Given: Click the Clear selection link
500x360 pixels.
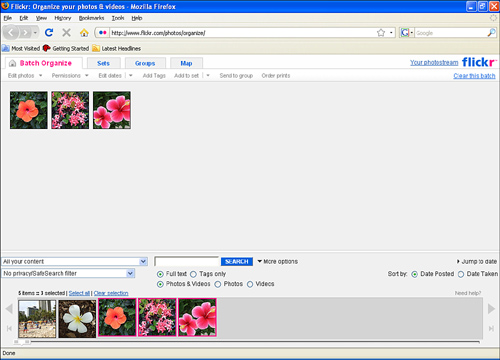Looking at the screenshot, I should (111, 293).
